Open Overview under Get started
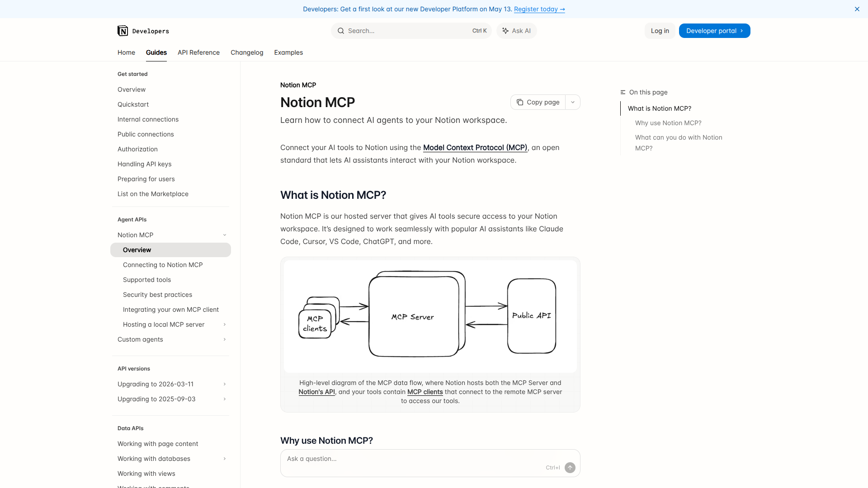 [132, 89]
